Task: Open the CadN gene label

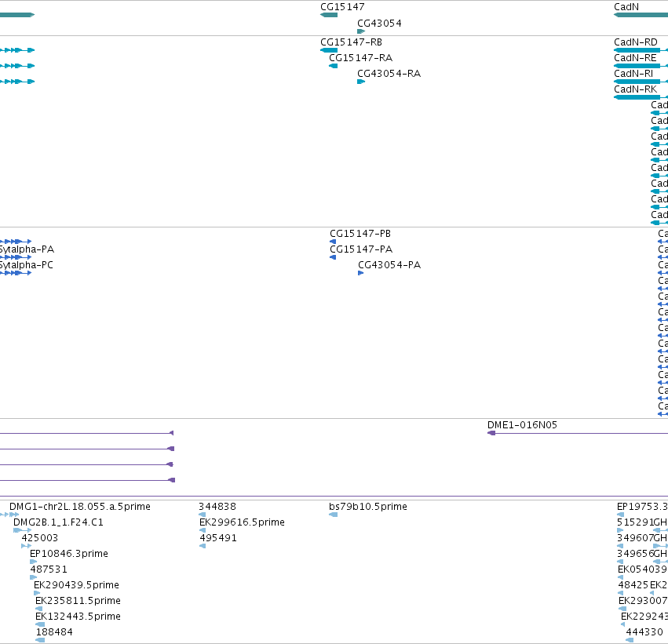Action: point(626,7)
